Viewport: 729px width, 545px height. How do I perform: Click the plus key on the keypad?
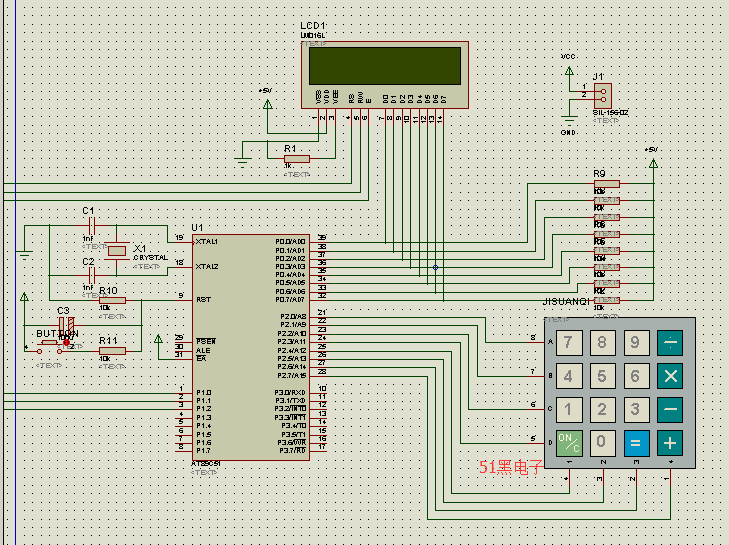pyautogui.click(x=670, y=442)
